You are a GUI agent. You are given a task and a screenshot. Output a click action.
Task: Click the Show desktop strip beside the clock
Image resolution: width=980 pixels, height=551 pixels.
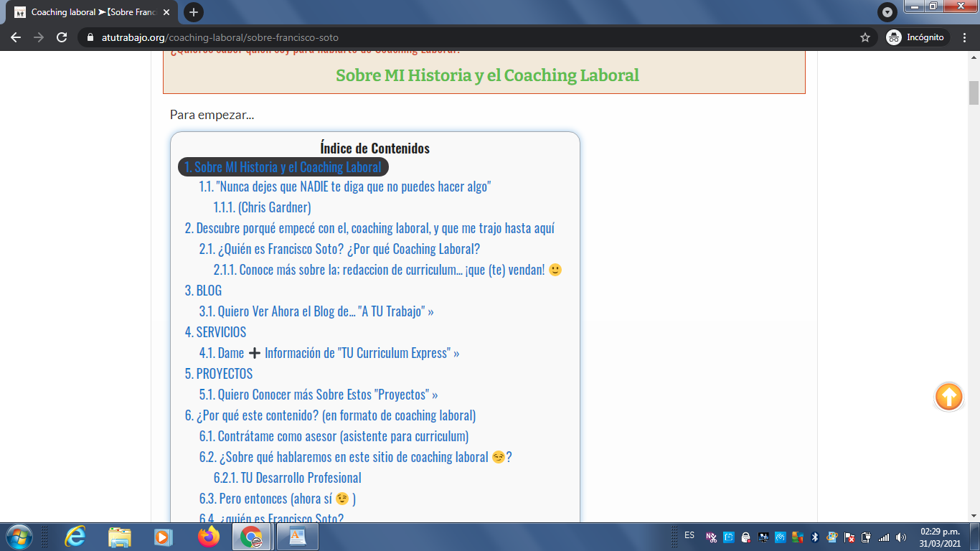[x=974, y=537]
